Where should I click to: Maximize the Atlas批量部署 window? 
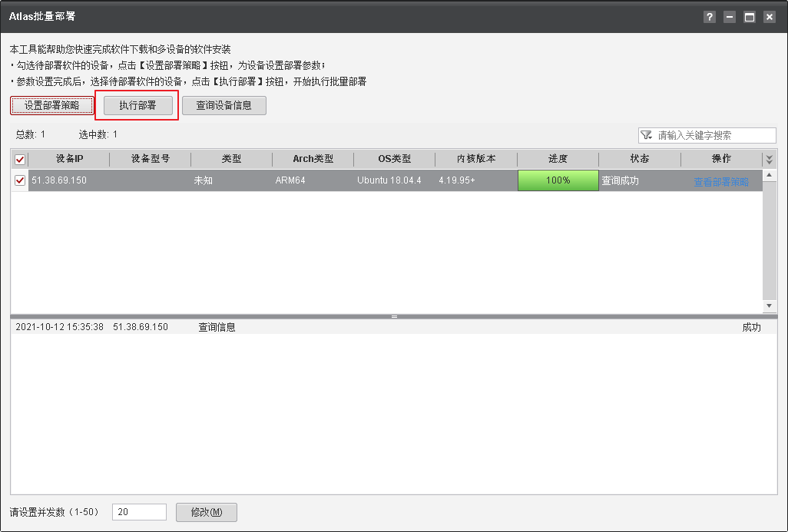click(750, 17)
